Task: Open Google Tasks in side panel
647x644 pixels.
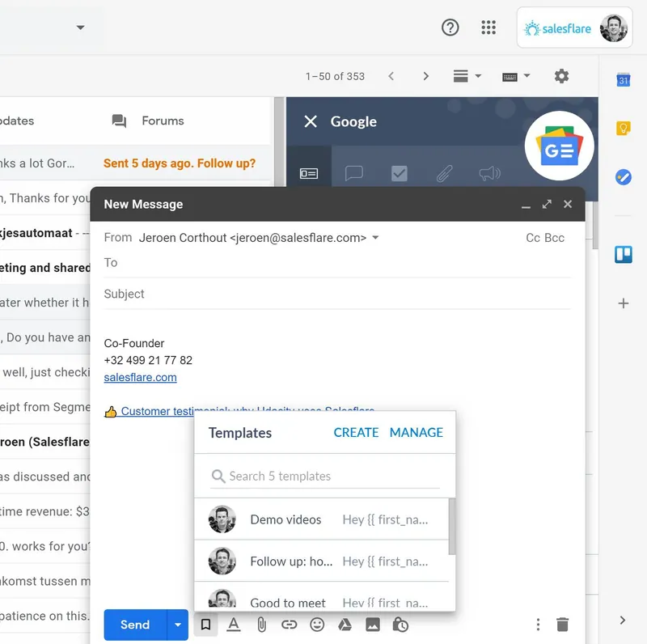Action: pyautogui.click(x=623, y=177)
